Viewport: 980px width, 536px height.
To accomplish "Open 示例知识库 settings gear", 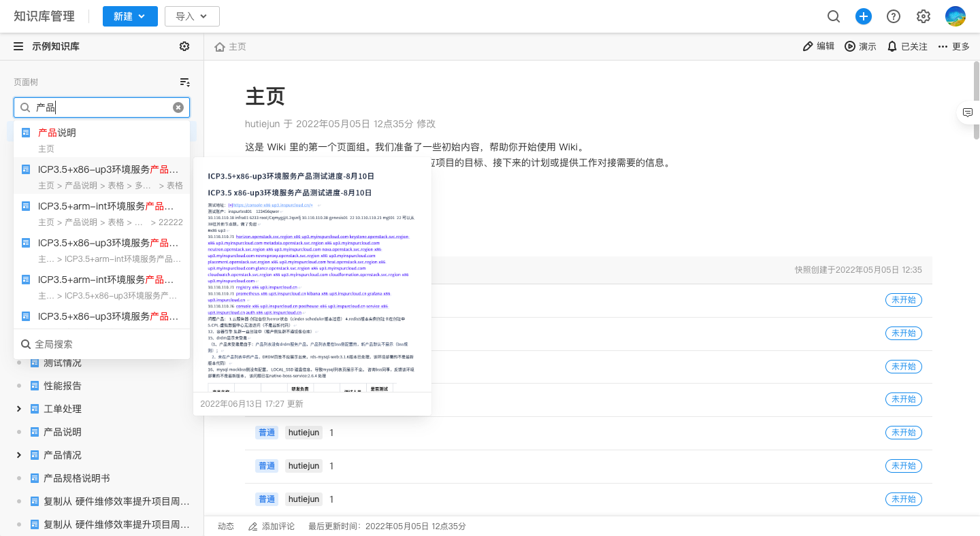I will point(184,46).
